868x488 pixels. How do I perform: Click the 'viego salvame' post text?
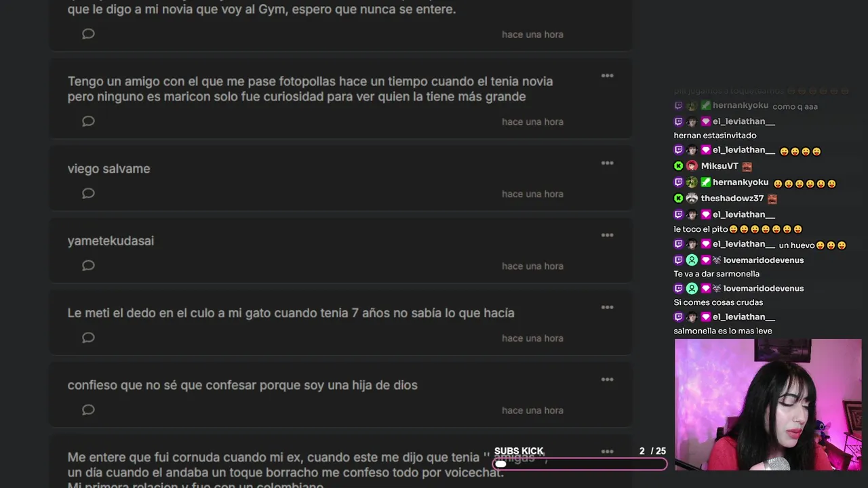[108, 169]
